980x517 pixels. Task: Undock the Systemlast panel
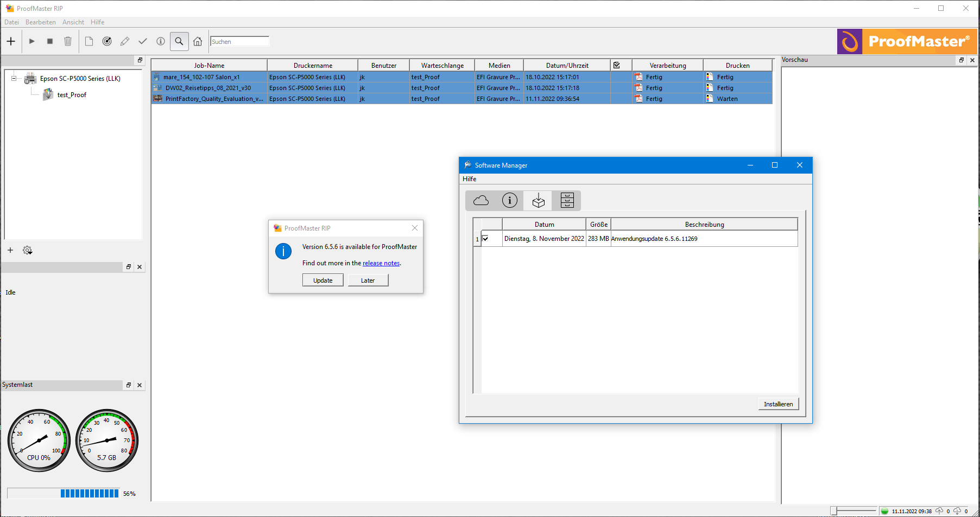coord(129,385)
